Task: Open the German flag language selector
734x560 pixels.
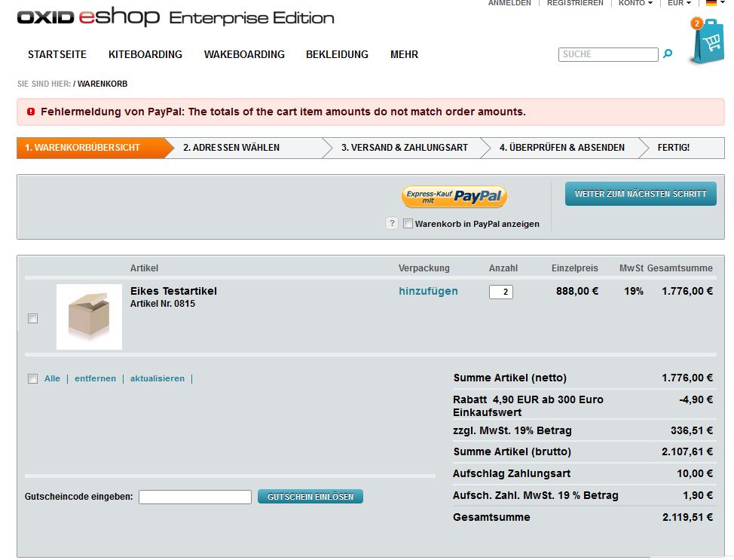Action: click(714, 3)
